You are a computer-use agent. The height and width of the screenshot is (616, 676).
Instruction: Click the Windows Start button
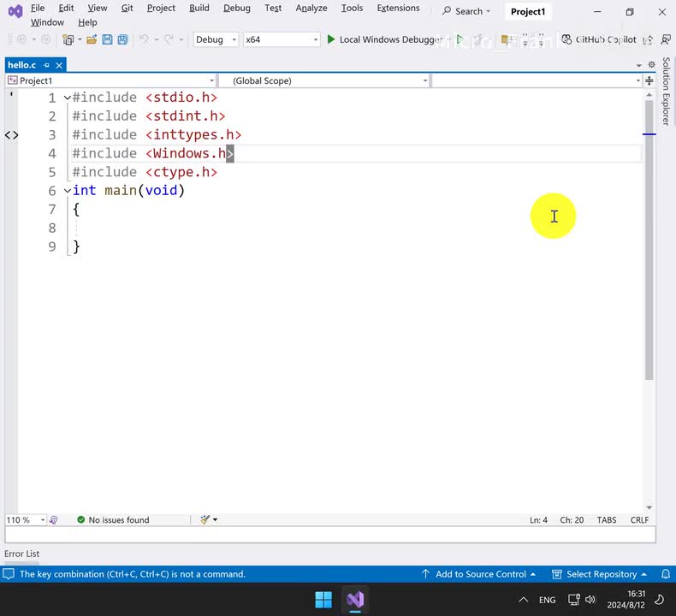coord(323,600)
